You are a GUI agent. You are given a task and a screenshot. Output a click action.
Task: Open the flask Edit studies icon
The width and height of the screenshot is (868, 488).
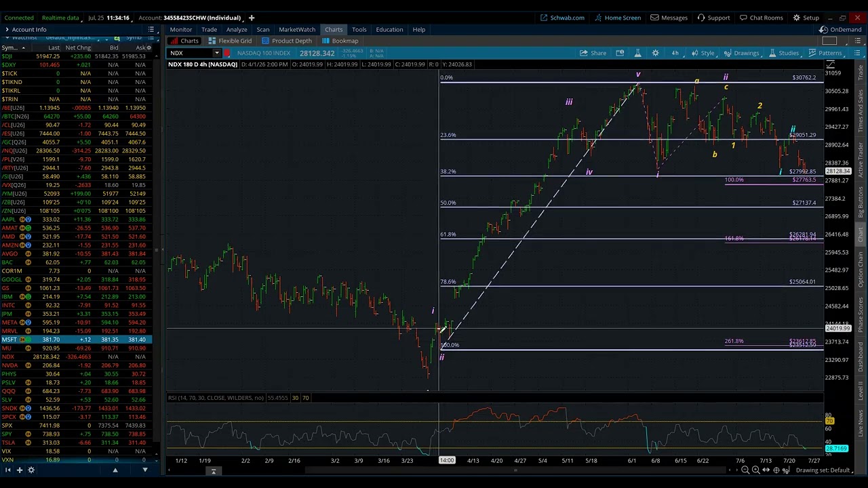[637, 53]
